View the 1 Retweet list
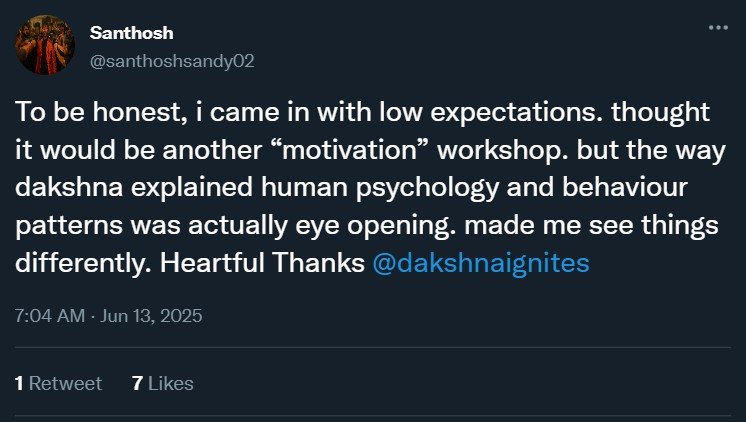The height and width of the screenshot is (422, 746). click(x=59, y=383)
